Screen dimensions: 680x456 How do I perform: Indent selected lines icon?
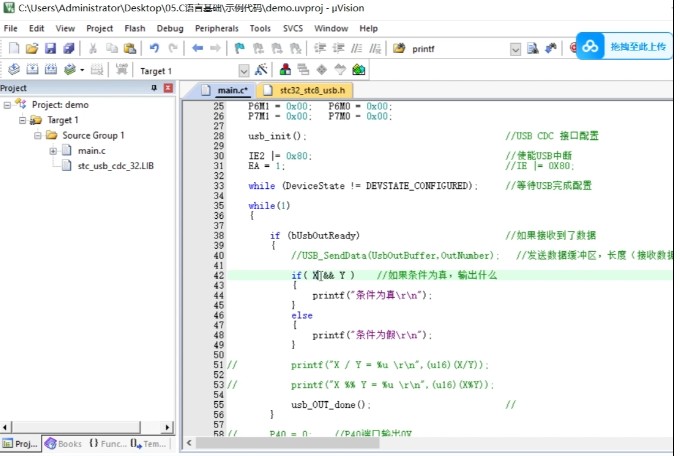[x=320, y=48]
